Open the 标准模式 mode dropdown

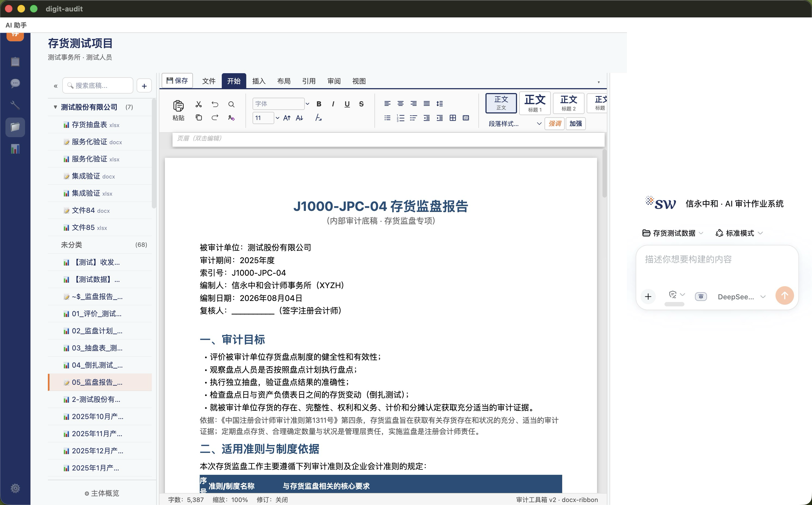click(739, 233)
